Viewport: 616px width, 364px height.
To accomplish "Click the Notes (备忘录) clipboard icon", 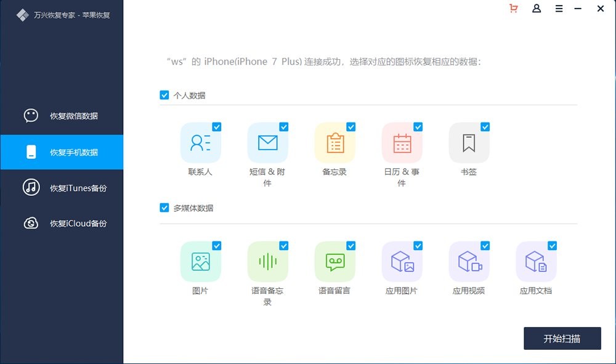I will [334, 143].
